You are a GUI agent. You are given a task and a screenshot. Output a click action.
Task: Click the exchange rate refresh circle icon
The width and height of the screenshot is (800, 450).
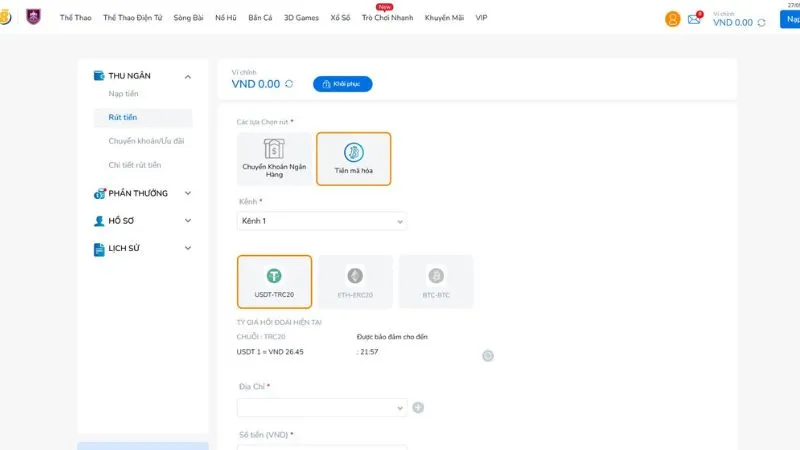click(488, 356)
